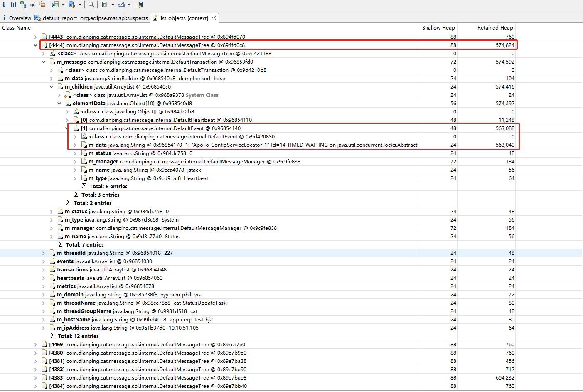Expand the m_threadId tree node
The image size is (583, 392).
(43, 253)
